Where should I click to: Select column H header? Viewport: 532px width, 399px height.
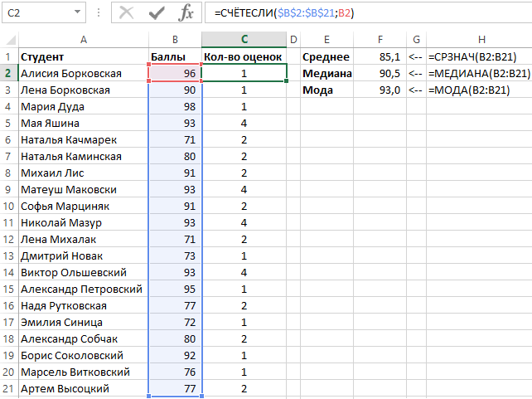point(479,40)
